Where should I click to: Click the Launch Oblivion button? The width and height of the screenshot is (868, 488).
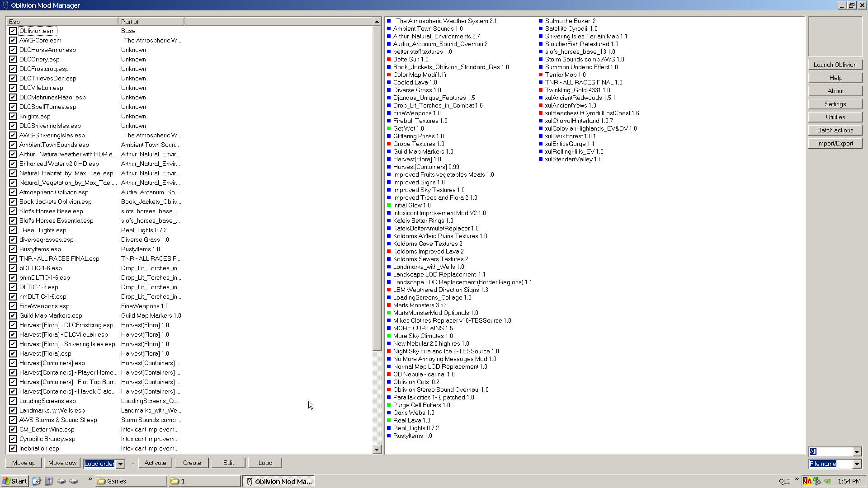(835, 65)
